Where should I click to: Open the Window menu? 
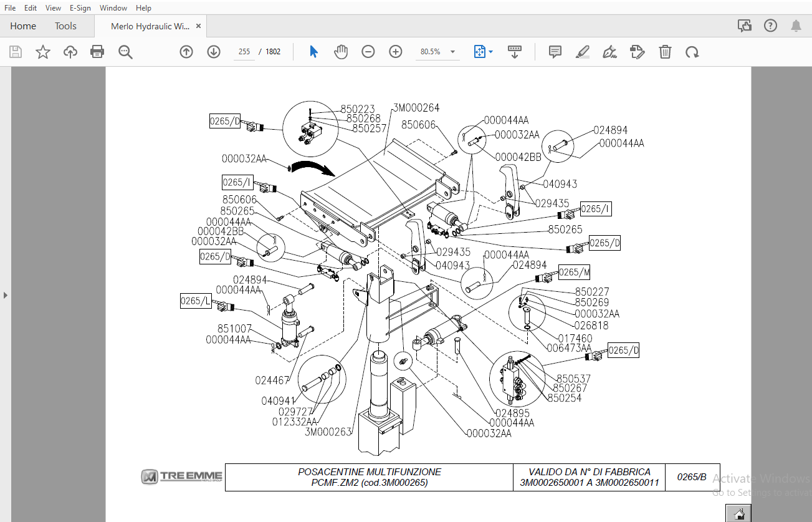click(113, 7)
